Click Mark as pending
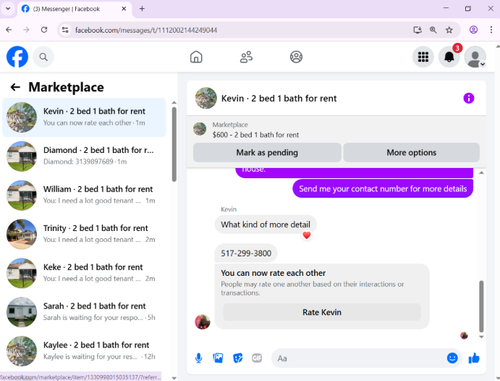 point(267,153)
